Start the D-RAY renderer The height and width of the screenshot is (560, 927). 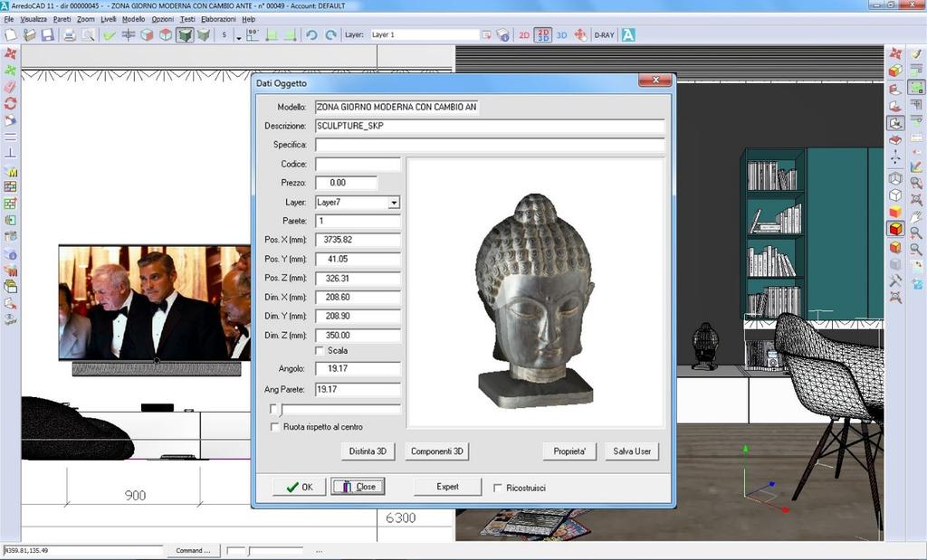604,35
